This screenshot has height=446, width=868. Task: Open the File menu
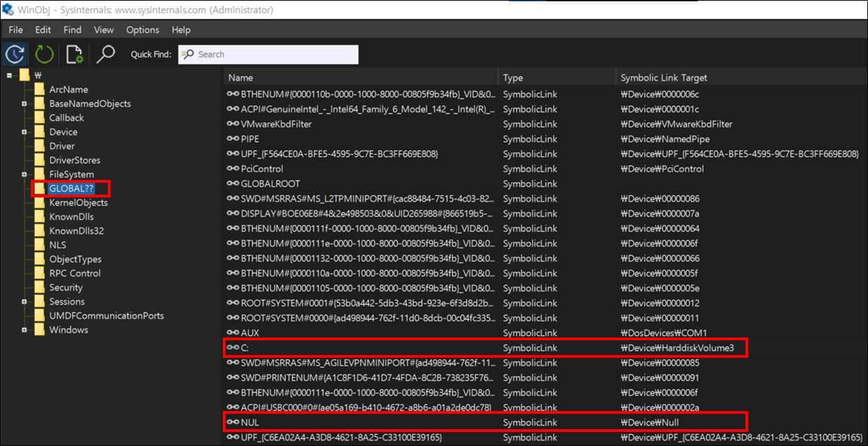point(15,30)
